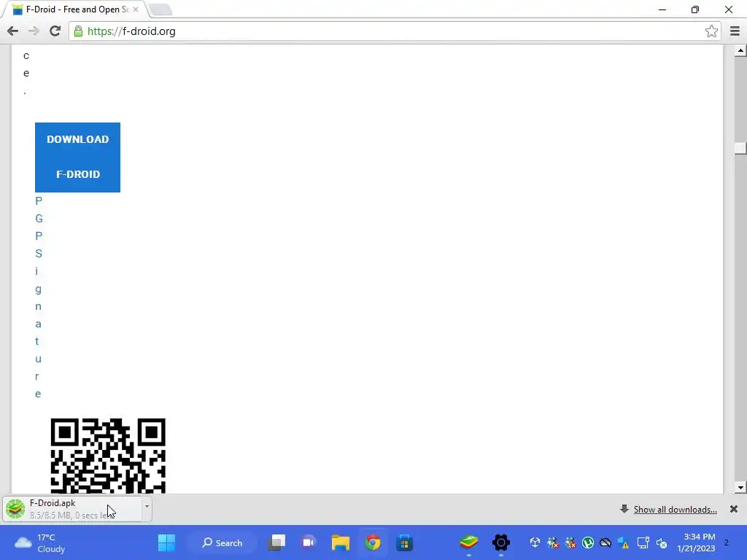This screenshot has height=560, width=747.
Task: Close the F-Droid tab
Action: 136,9
